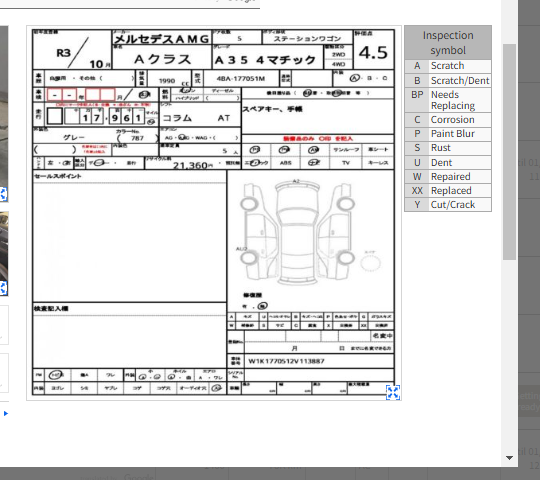Select the "Cut/Crack" row labelled Y
This screenshot has width=540, height=480.
pyautogui.click(x=448, y=205)
